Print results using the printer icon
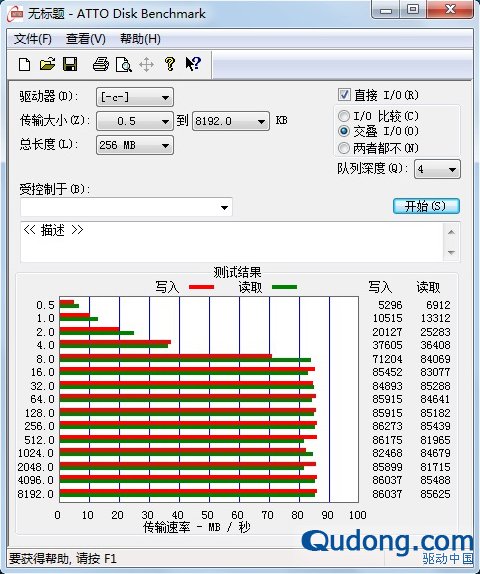 click(101, 64)
